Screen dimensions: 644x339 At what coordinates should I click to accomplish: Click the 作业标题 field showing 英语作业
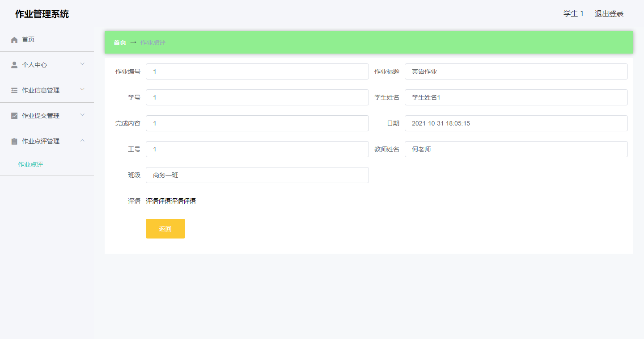click(516, 71)
